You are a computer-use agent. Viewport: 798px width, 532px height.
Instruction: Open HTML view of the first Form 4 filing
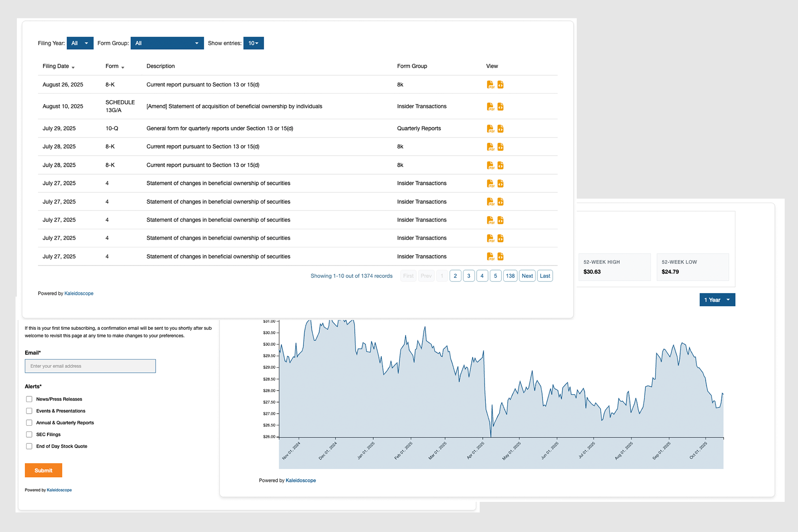pos(501,183)
